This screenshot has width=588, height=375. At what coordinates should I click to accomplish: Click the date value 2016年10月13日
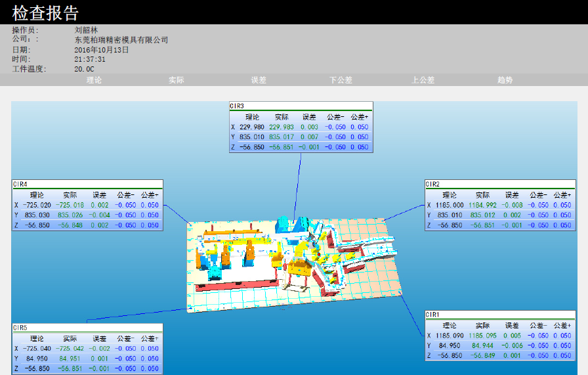point(102,50)
